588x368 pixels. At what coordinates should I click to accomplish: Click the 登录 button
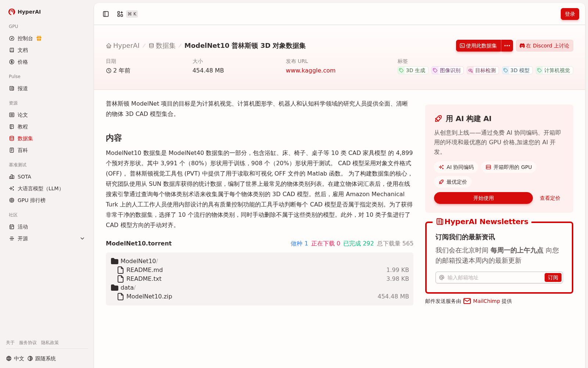coord(570,14)
